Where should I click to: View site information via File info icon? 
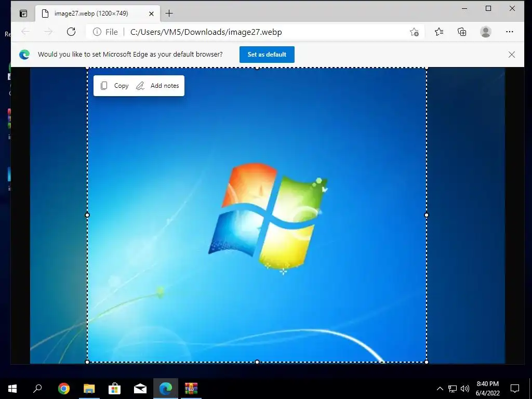coord(97,32)
